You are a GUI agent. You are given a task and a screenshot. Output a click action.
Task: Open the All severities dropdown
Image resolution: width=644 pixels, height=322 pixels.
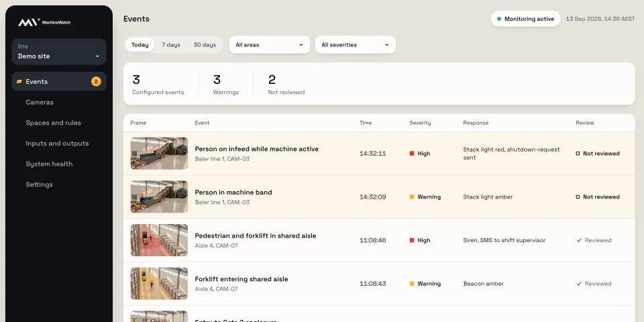(356, 45)
